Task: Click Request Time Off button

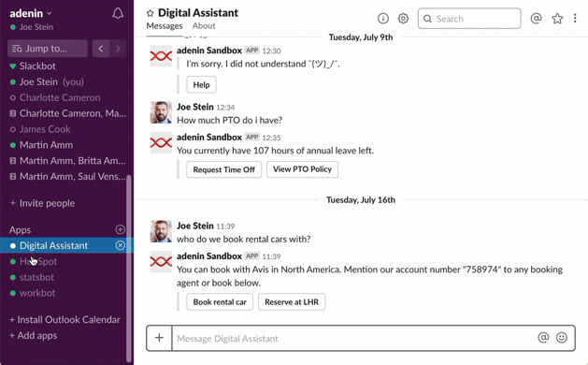Action: coord(223,169)
